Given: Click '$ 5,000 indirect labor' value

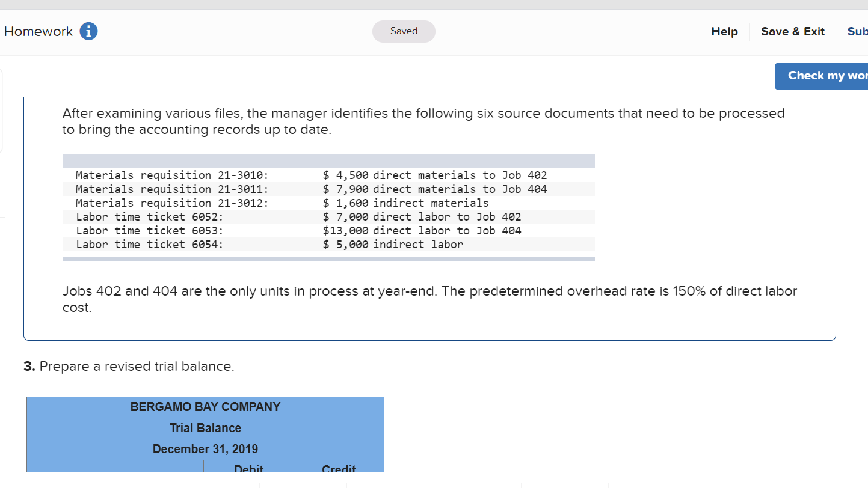Looking at the screenshot, I should click(x=393, y=245).
